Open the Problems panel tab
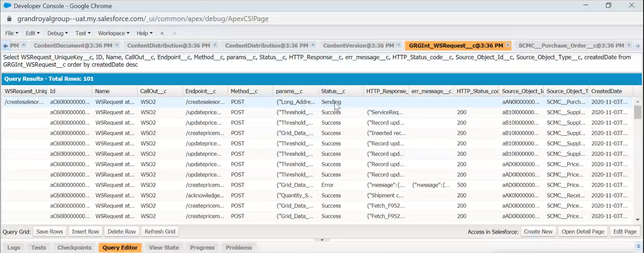This screenshot has height=253, width=644. coord(239,248)
